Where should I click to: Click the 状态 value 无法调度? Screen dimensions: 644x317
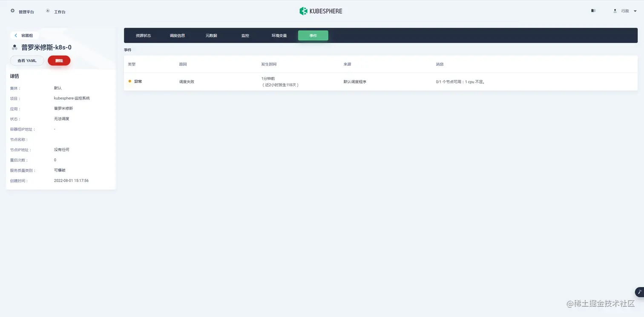pos(61,119)
